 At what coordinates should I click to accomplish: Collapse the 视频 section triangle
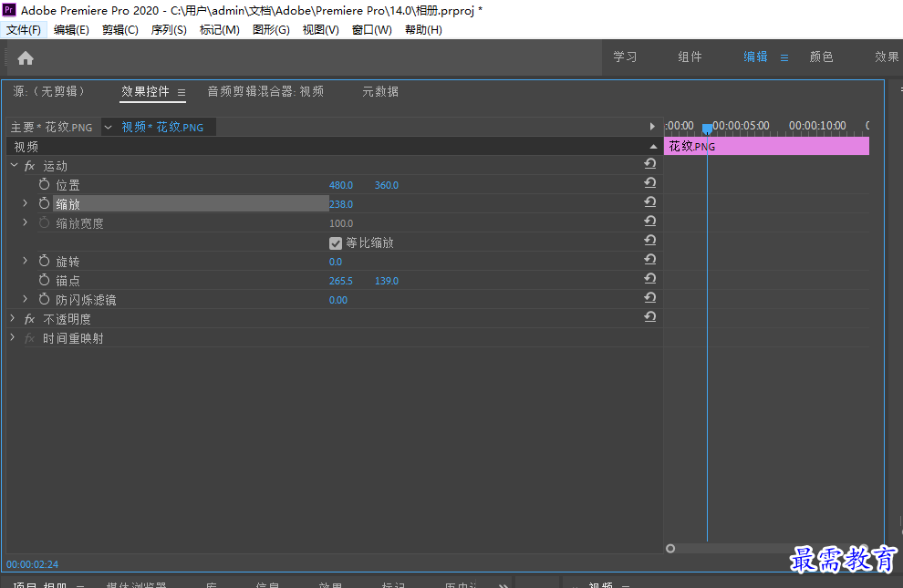click(x=653, y=147)
